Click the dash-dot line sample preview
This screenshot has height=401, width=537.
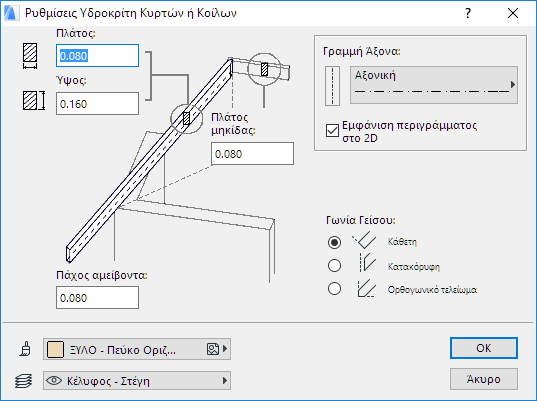[432, 91]
